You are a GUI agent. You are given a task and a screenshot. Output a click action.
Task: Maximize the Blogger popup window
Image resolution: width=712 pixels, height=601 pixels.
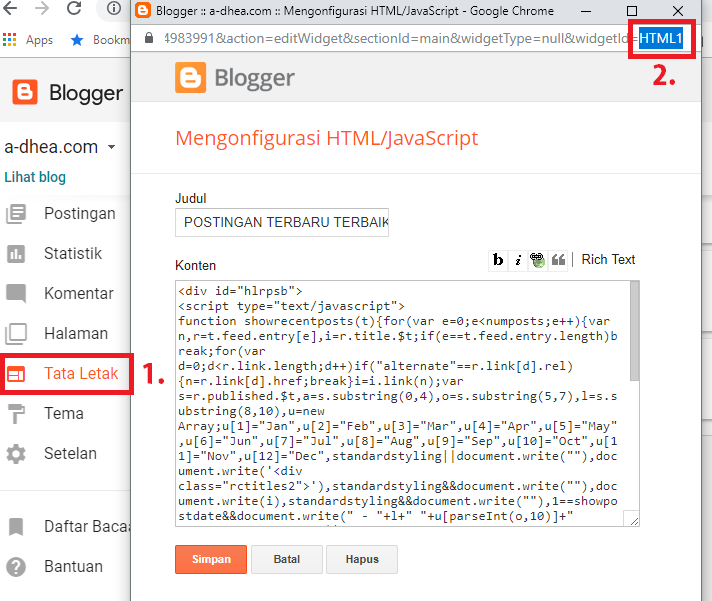(x=632, y=11)
